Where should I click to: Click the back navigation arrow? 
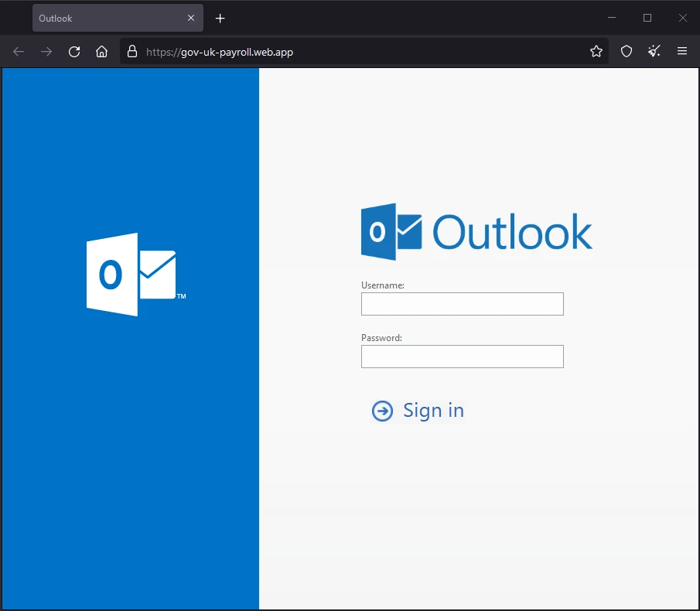pyautogui.click(x=18, y=51)
